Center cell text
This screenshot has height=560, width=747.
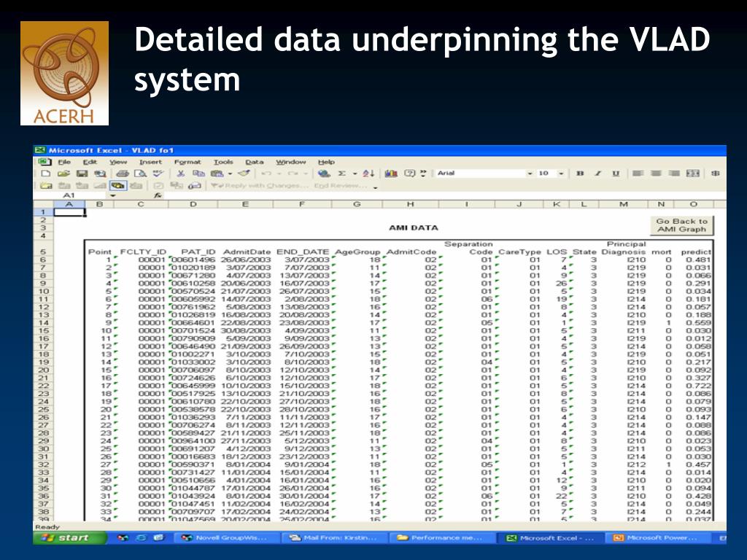(x=656, y=174)
